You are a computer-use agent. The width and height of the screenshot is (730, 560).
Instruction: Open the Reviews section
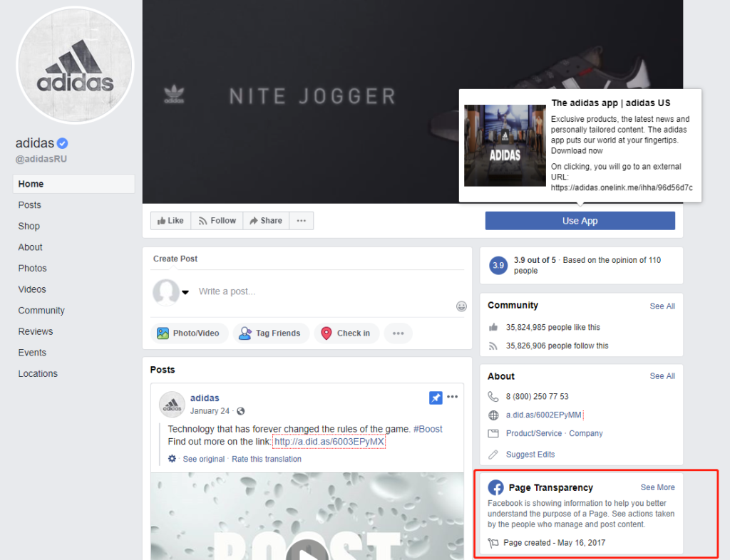[x=36, y=331]
